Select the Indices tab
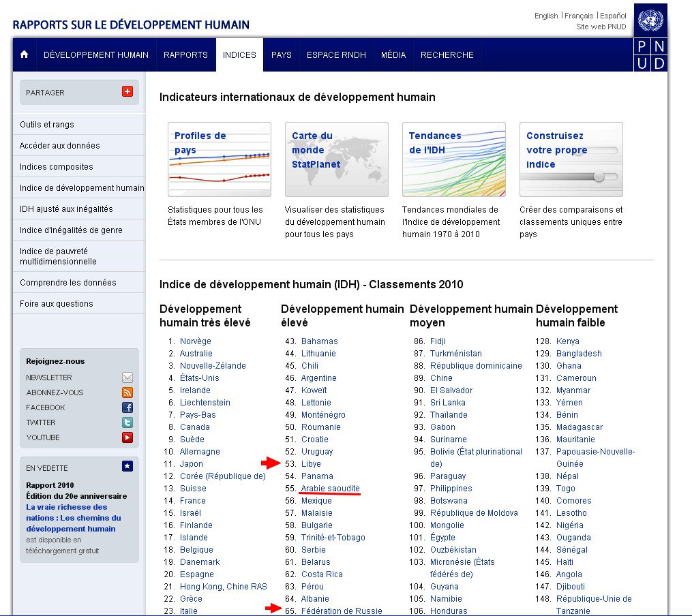Screen dimensions: 692x616 [x=239, y=55]
